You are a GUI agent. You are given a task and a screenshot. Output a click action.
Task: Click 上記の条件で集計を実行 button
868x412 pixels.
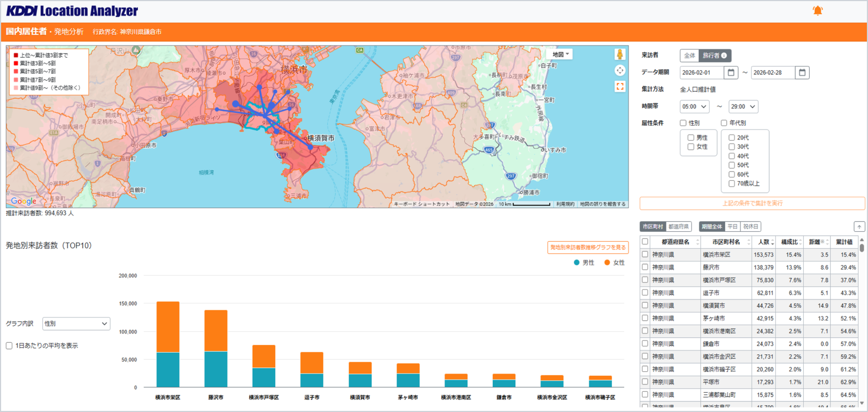[x=752, y=203]
